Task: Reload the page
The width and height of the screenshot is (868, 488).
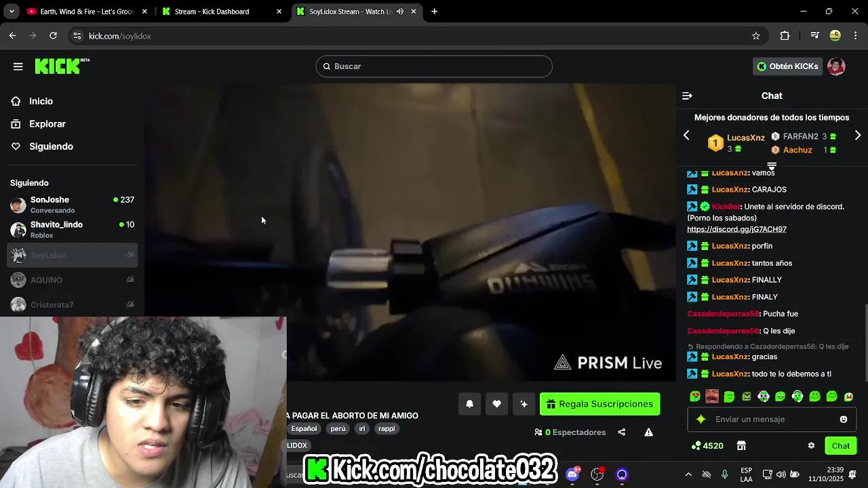Action: [x=53, y=36]
